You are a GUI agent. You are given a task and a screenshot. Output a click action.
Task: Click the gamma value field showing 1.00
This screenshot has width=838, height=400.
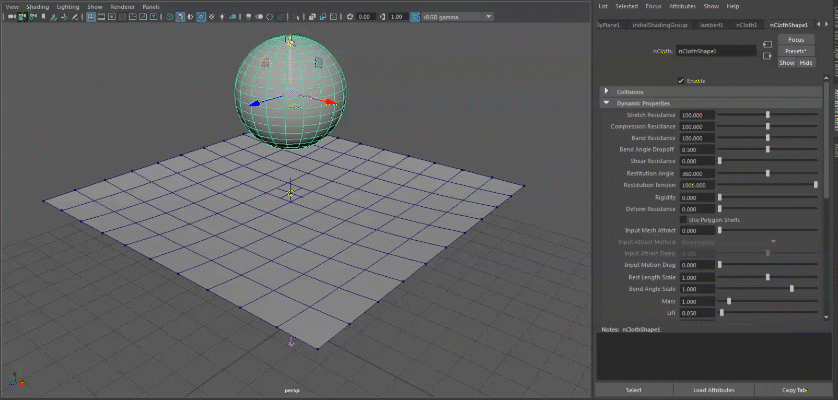pyautogui.click(x=398, y=17)
